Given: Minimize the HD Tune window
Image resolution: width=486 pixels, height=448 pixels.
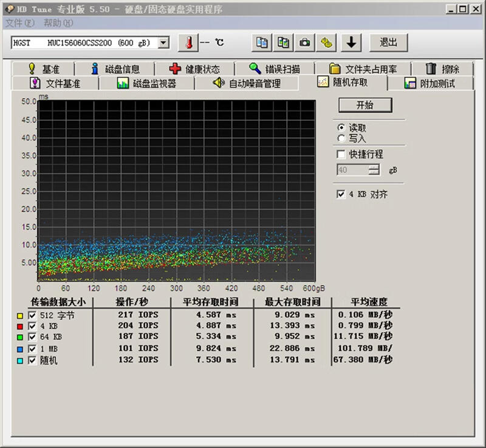Looking at the screenshot, I should pos(451,9).
